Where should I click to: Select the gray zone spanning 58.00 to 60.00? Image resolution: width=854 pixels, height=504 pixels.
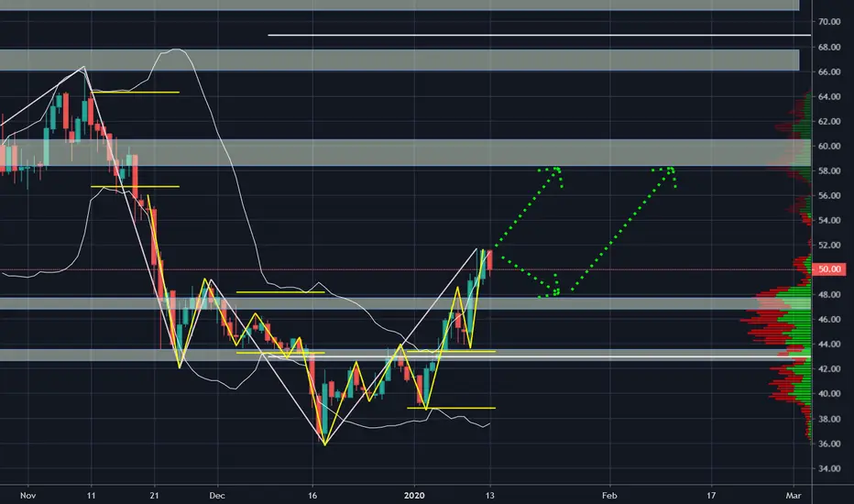(405, 152)
